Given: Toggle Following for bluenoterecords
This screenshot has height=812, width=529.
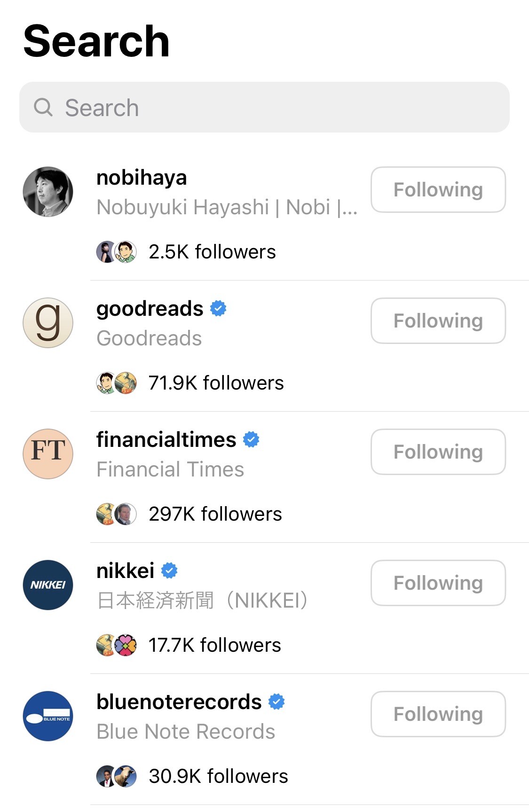Looking at the screenshot, I should 438,714.
